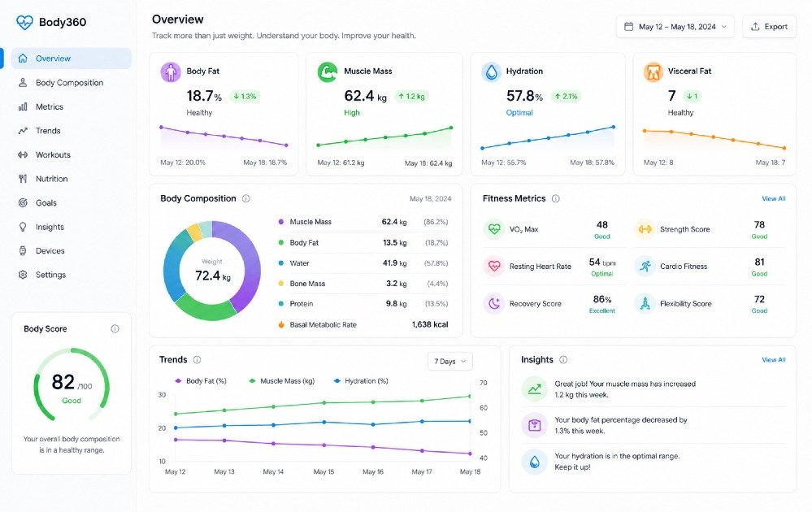Click the blue Hydration droplet icon

491,72
